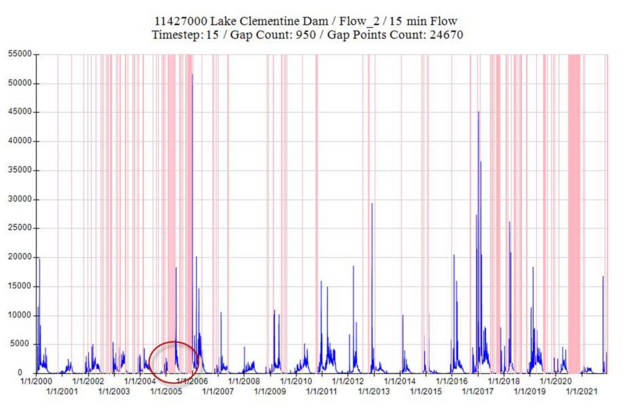Click the 1/1/2021 x-axis date label

[x=581, y=391]
